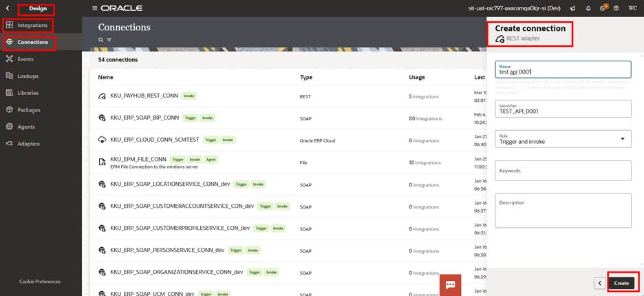Click the KKU_ERP_CLOUD_CONN_SCMTEST cloud icon
This screenshot has width=644, height=296.
coord(103,140)
